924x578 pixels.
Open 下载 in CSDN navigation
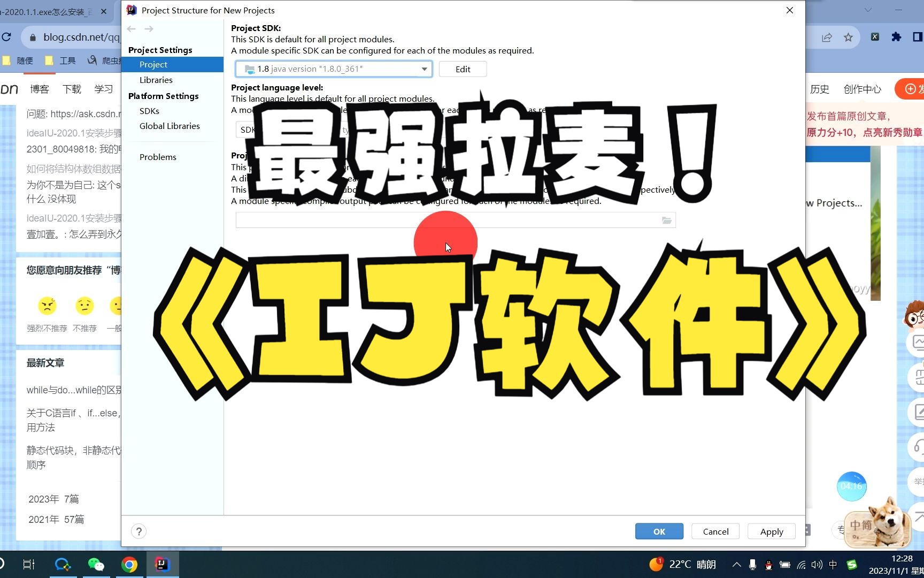(72, 89)
